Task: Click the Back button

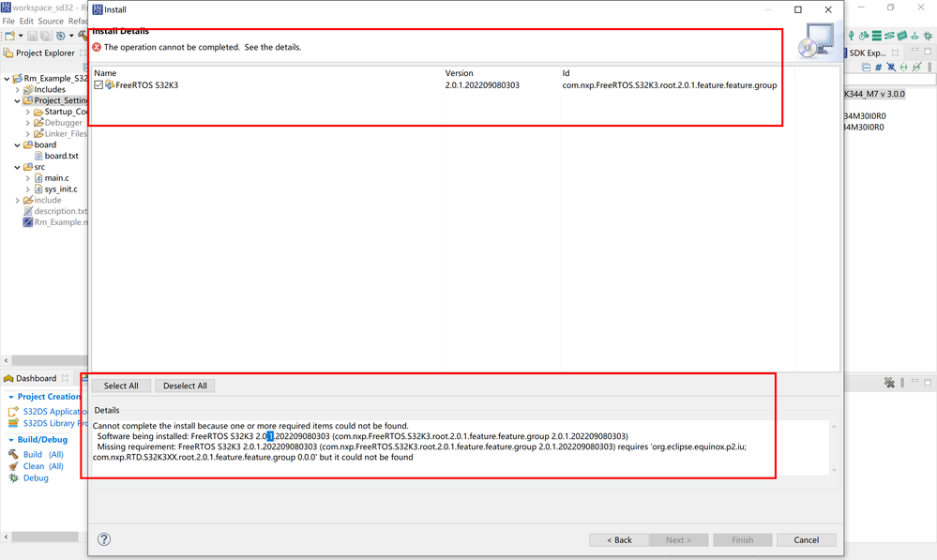Action: [619, 539]
